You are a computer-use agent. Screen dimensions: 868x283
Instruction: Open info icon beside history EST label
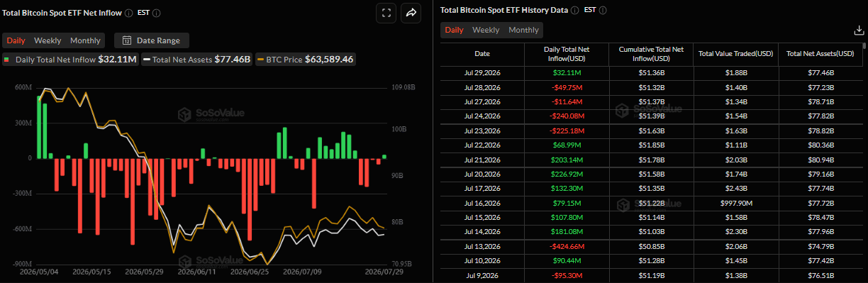click(603, 11)
